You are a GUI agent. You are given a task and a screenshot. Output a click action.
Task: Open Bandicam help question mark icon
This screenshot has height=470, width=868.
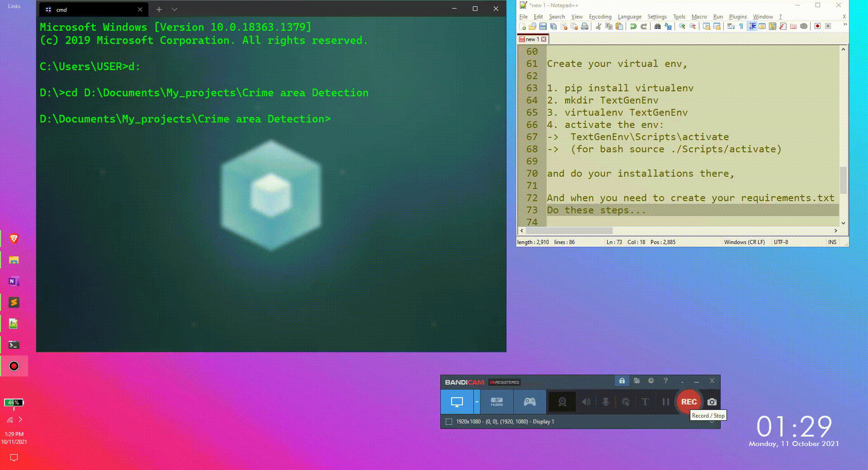click(x=665, y=381)
